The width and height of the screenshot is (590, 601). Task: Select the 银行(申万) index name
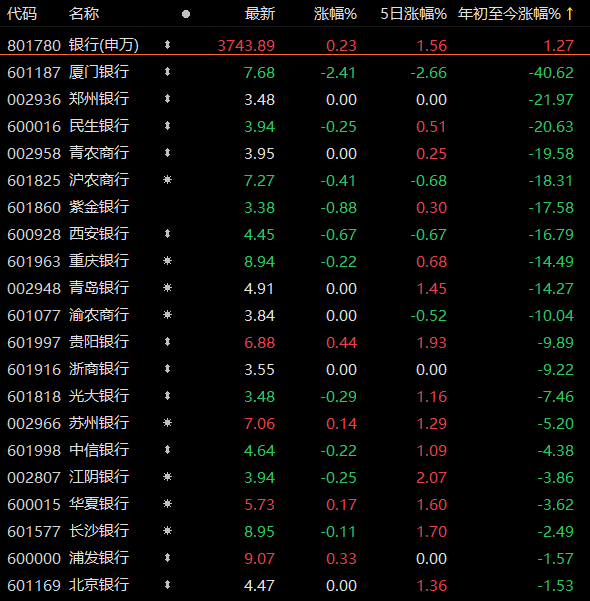pyautogui.click(x=104, y=45)
